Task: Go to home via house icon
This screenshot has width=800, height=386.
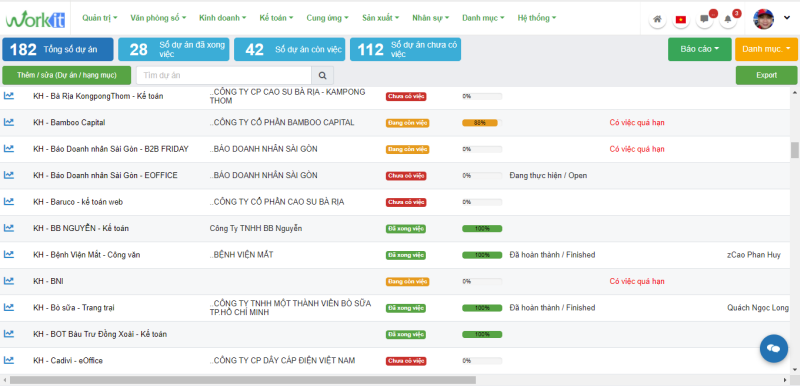Action: click(657, 19)
